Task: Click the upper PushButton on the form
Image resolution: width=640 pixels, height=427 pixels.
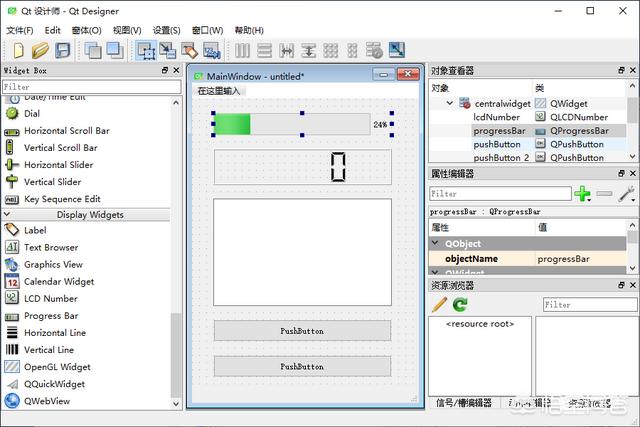Action: tap(302, 331)
